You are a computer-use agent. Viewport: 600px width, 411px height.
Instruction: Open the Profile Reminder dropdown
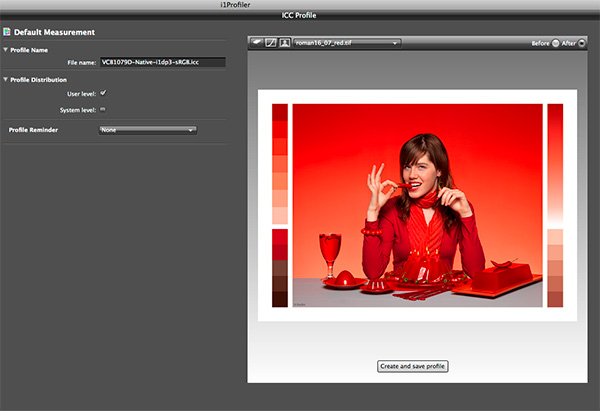[x=148, y=129]
